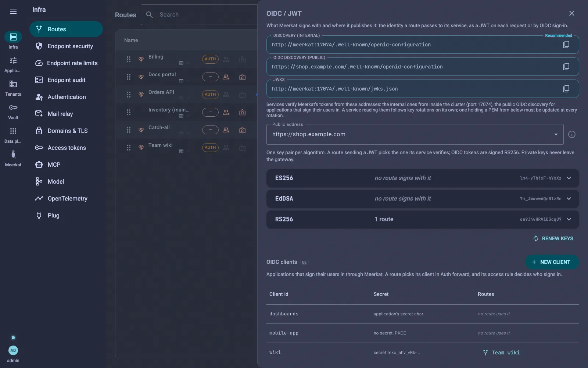The width and height of the screenshot is (588, 368).
Task: Open the hamburger menu at top left
Action: 13,12
